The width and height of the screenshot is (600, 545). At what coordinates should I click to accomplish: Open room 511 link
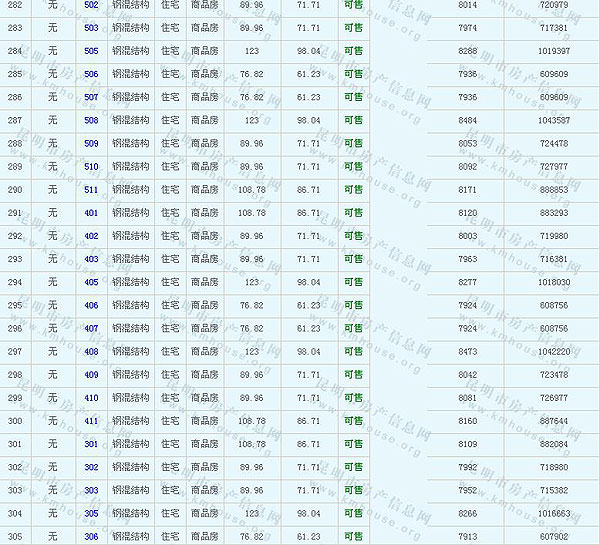pyautogui.click(x=91, y=190)
